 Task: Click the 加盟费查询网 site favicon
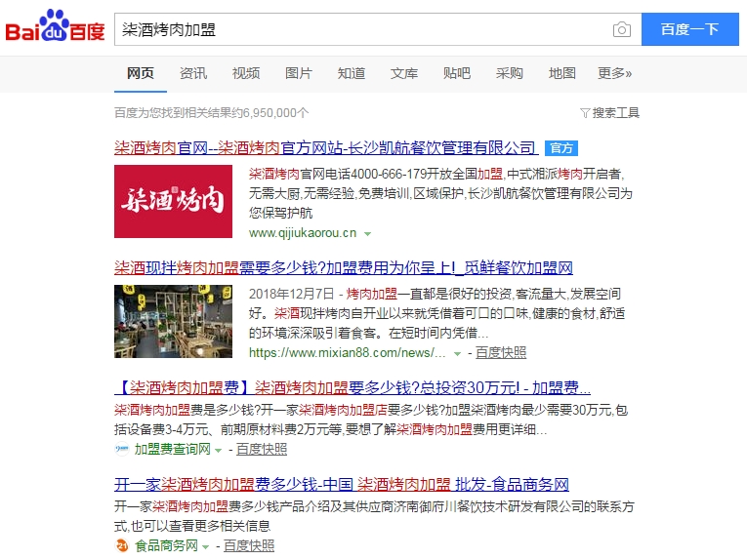click(122, 450)
